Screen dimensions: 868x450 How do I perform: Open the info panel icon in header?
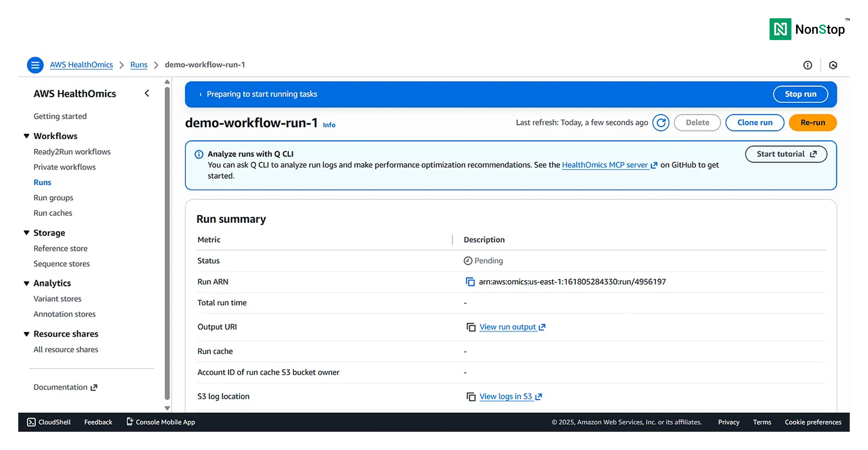pyautogui.click(x=807, y=65)
